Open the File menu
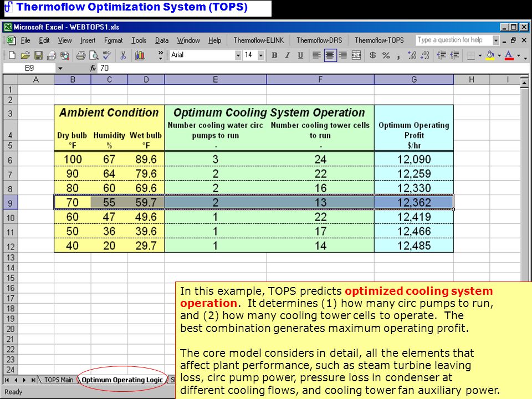The image size is (532, 399). pyautogui.click(x=25, y=40)
